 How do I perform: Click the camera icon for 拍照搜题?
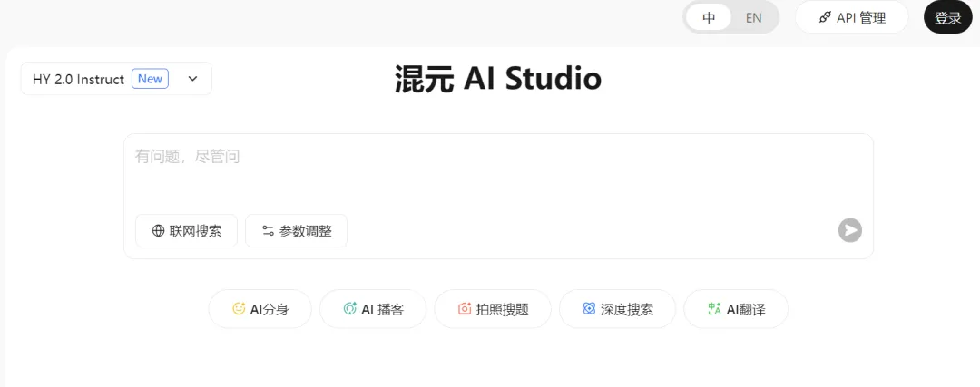465,308
